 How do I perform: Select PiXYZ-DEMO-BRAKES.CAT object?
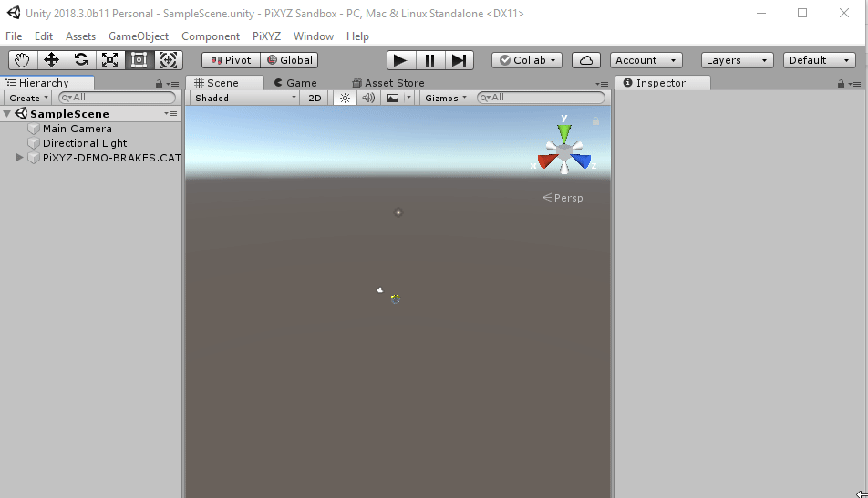[x=112, y=158]
